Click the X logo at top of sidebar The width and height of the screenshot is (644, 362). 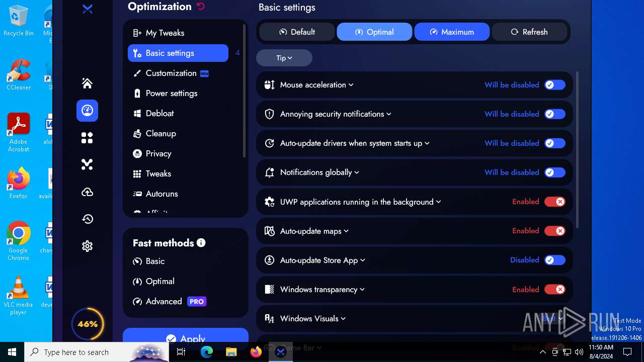pyautogui.click(x=88, y=9)
